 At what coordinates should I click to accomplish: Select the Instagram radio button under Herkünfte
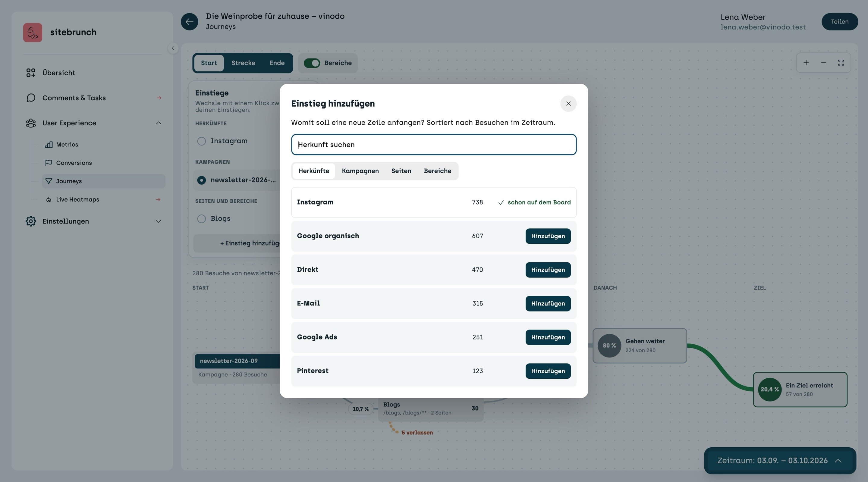(202, 141)
